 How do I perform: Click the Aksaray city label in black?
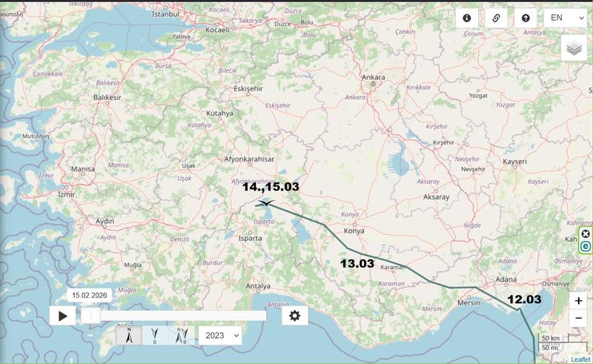pos(437,197)
